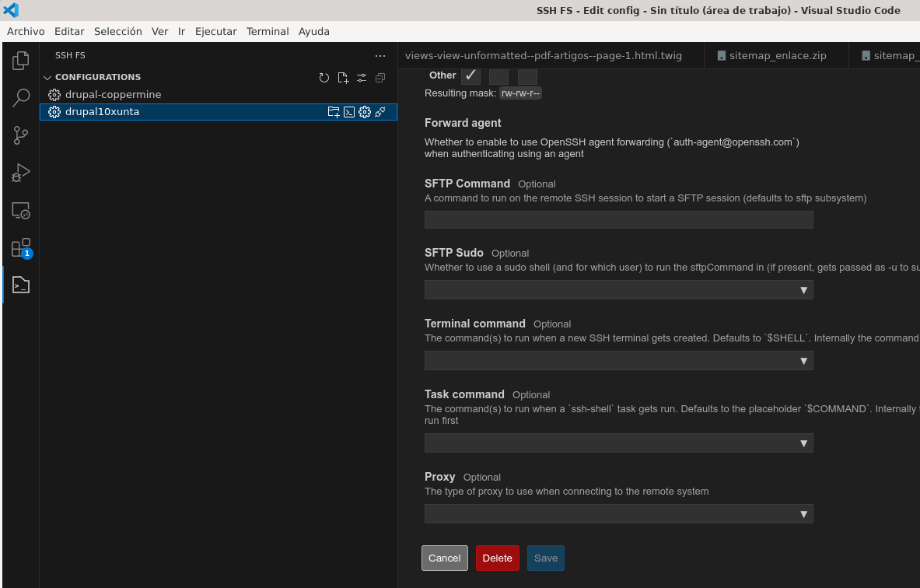Open the Source Control view
Screen dimensions: 920x588
[x=21, y=135]
